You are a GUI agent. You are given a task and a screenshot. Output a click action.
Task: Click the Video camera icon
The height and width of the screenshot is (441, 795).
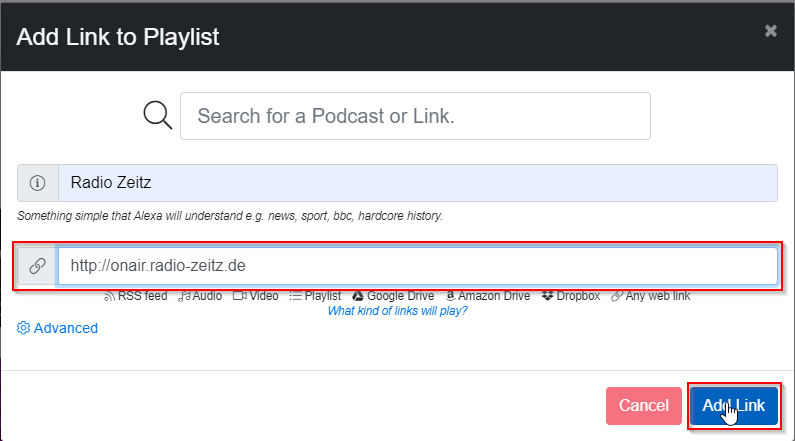tap(239, 296)
